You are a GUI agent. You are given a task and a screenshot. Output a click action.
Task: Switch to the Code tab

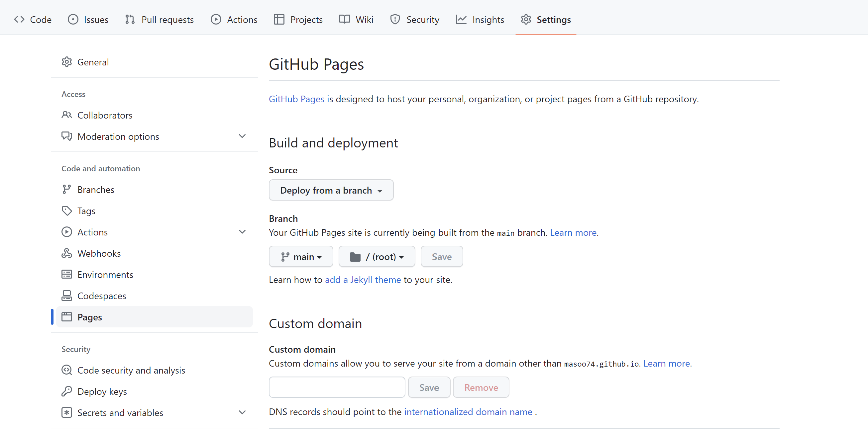point(33,20)
